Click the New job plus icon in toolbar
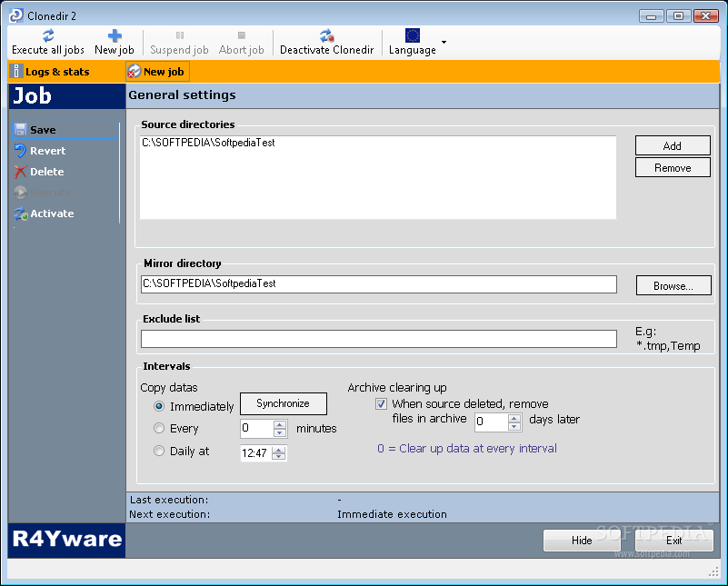 tap(115, 35)
